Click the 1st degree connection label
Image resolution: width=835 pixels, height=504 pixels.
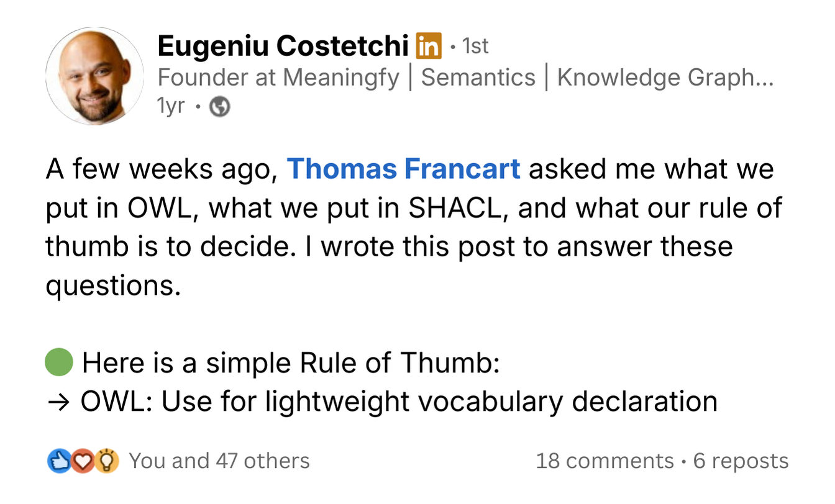click(x=476, y=46)
